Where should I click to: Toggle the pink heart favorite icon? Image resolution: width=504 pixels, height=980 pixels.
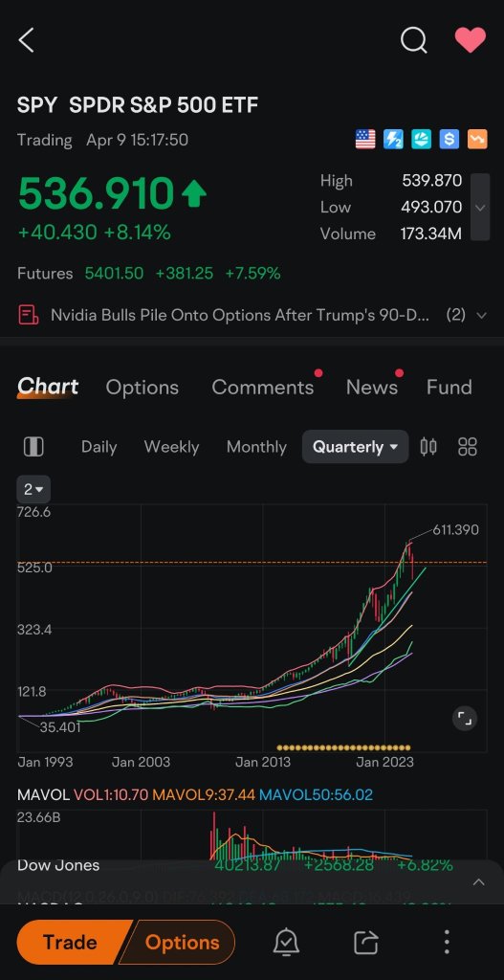(470, 40)
